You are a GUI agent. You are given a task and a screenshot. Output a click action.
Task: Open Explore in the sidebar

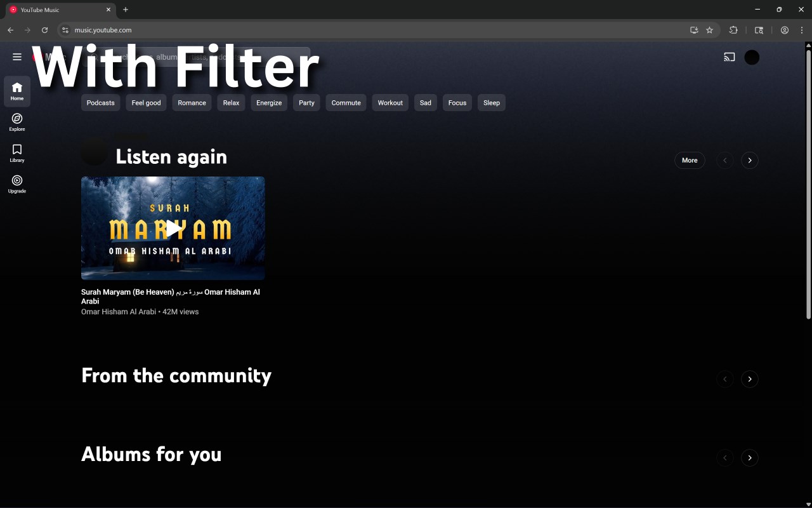point(17,123)
